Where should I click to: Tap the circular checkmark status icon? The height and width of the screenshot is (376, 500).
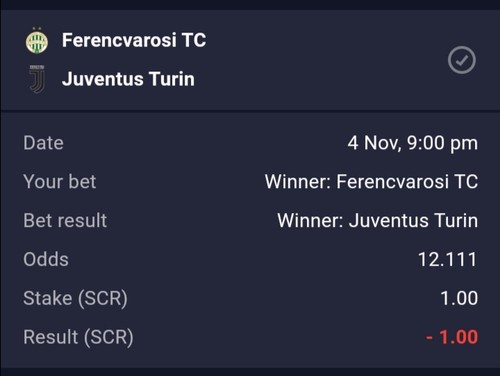coord(462,60)
